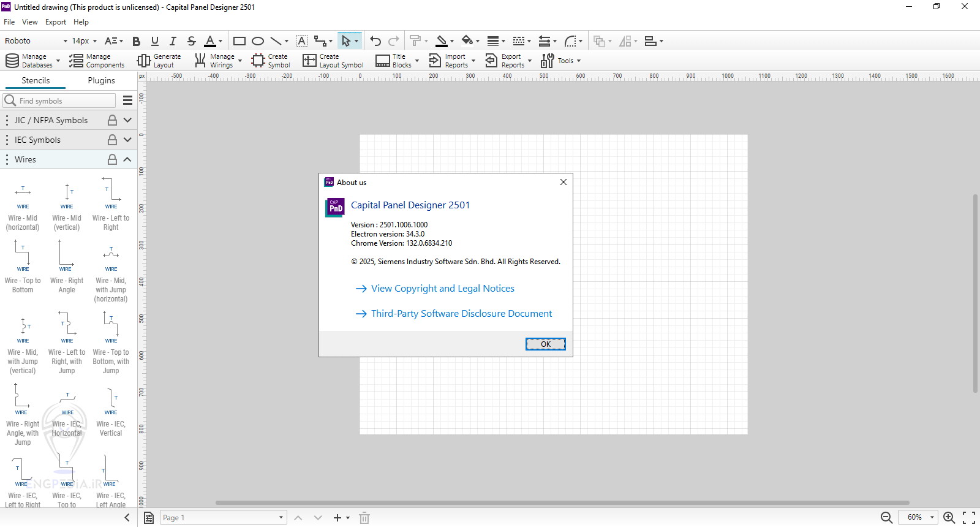Viewport: 980px width, 527px height.
Task: Open the line arrows style icon
Action: pyautogui.click(x=545, y=41)
